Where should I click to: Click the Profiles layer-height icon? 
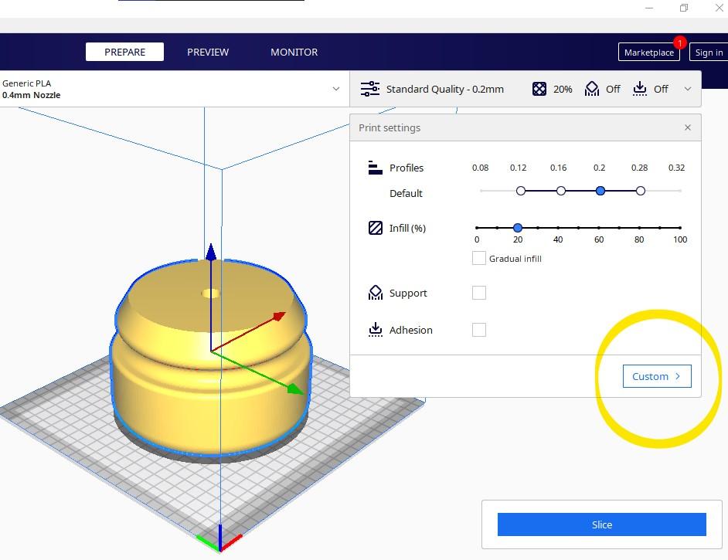(375, 168)
